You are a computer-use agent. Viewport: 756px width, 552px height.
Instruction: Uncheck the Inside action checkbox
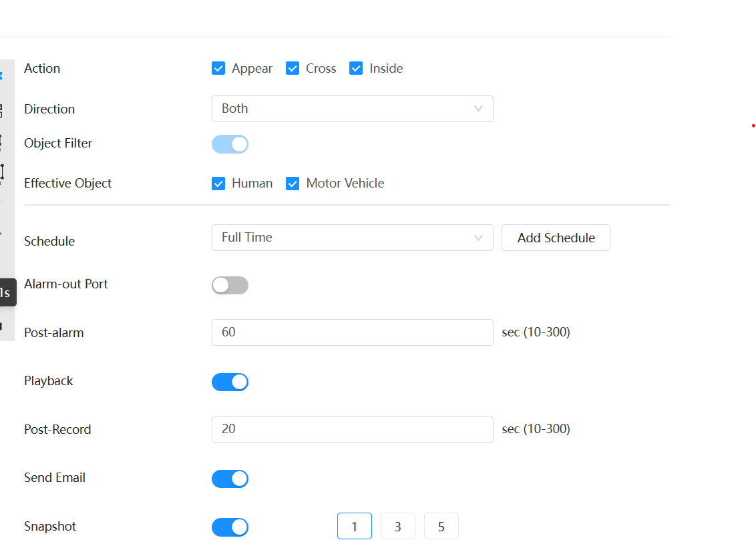tap(357, 68)
